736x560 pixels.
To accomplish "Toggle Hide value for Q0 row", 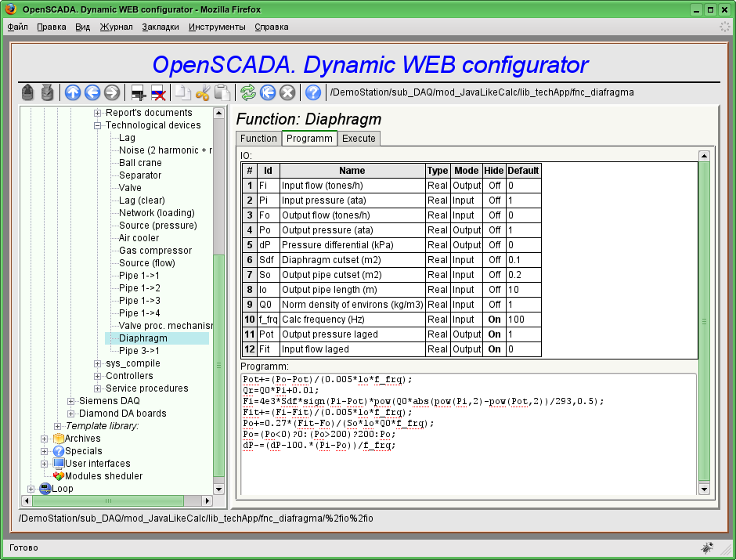I will pyautogui.click(x=494, y=305).
